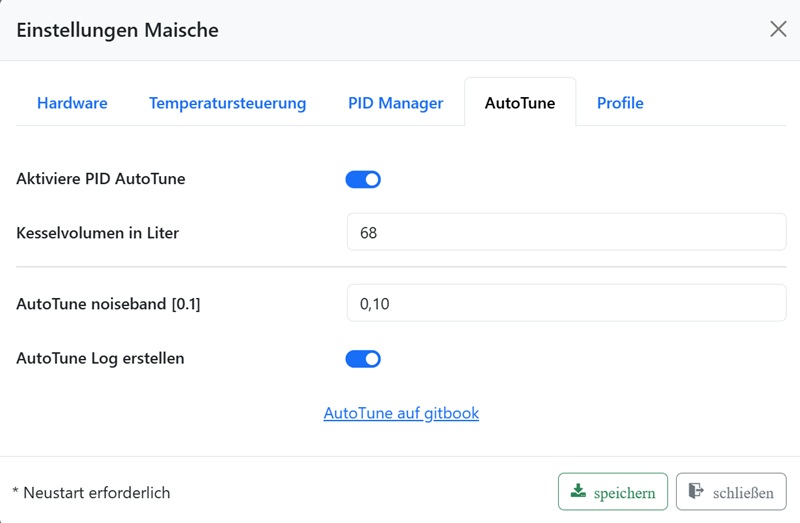Click the Aktiviere PID AutoTune label
Viewport: 800px width, 523px height.
pos(101,179)
